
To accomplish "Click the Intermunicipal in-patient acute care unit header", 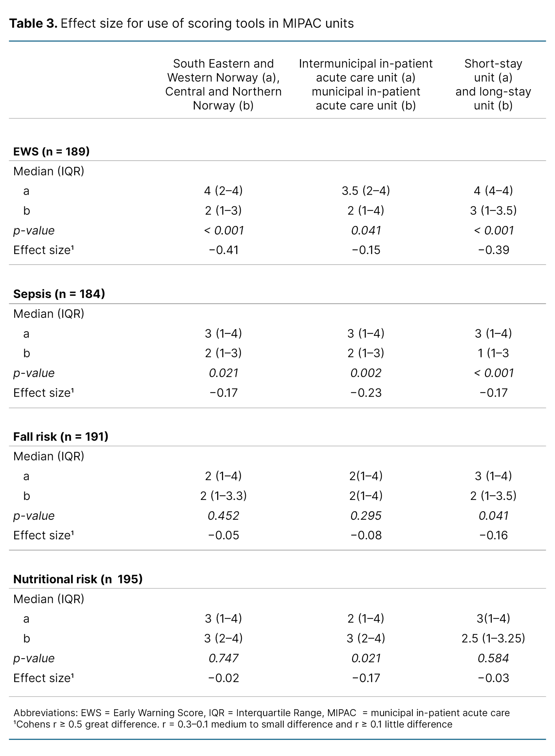I will point(366,84).
